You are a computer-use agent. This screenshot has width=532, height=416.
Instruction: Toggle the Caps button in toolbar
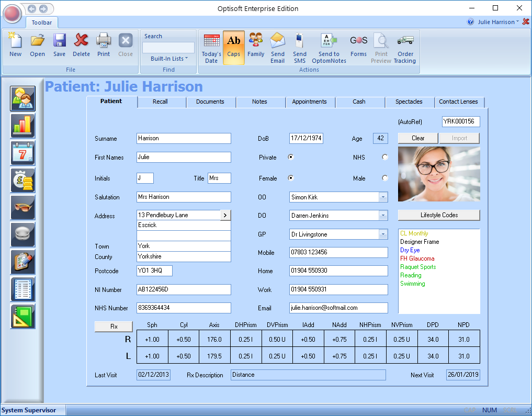point(234,47)
